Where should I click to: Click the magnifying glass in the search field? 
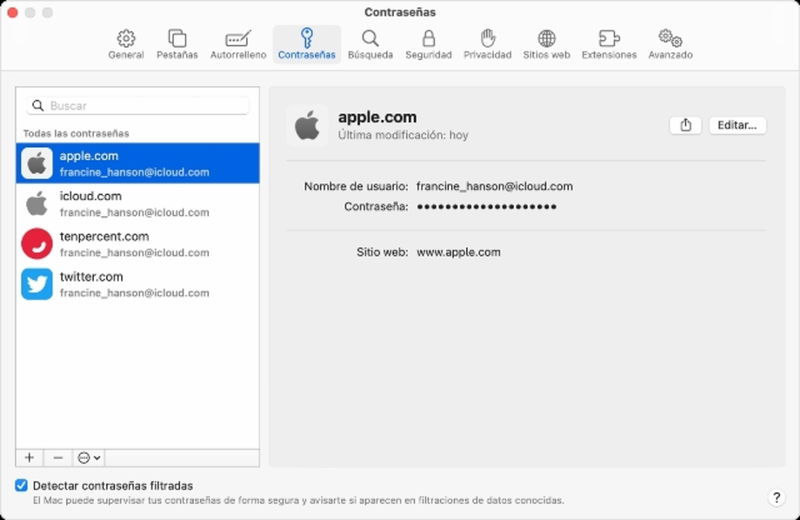pyautogui.click(x=38, y=106)
